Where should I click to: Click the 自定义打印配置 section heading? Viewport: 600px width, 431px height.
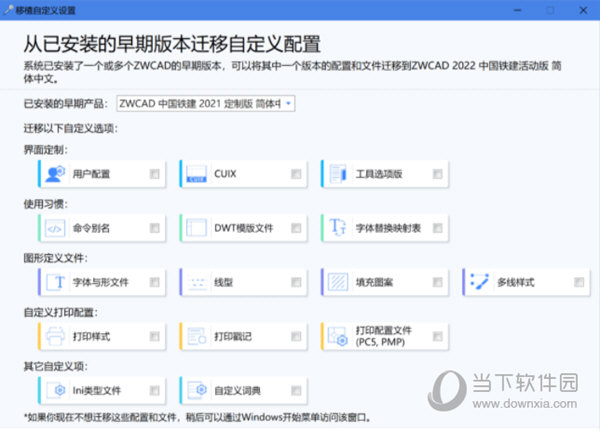pyautogui.click(x=60, y=312)
